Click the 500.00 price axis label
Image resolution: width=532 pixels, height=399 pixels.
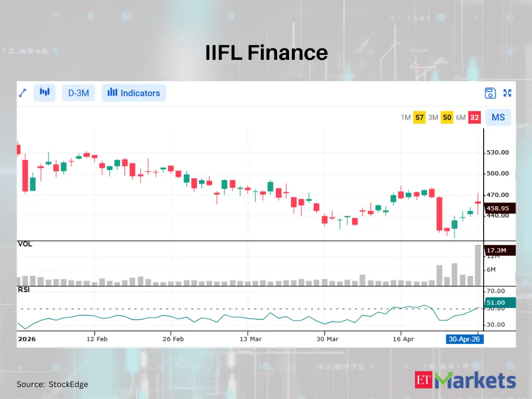tap(497, 173)
